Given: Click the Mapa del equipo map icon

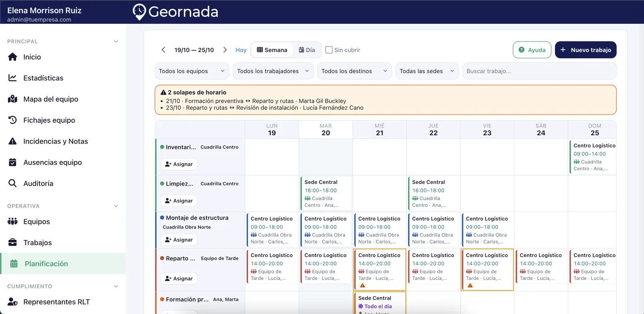Looking at the screenshot, I should coord(13,99).
